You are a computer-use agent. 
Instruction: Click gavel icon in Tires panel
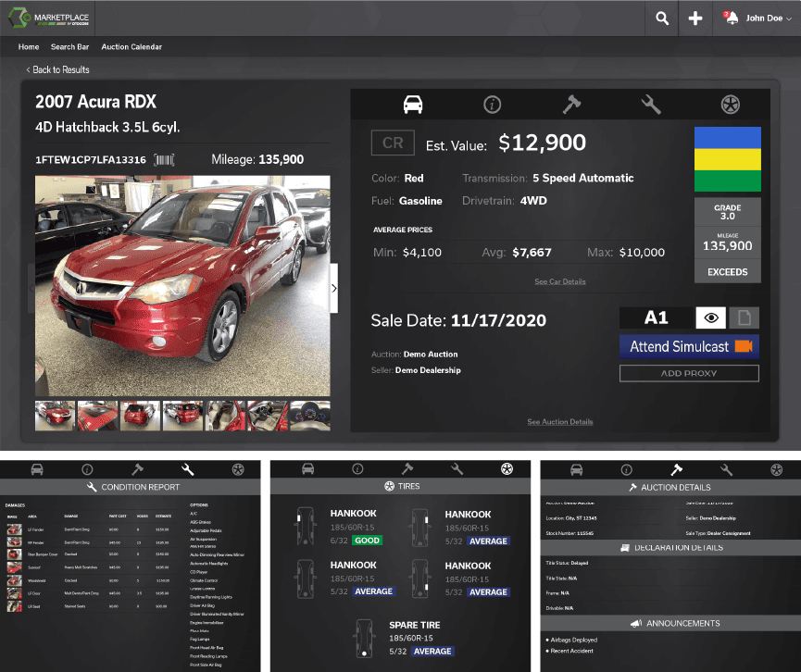click(x=407, y=468)
